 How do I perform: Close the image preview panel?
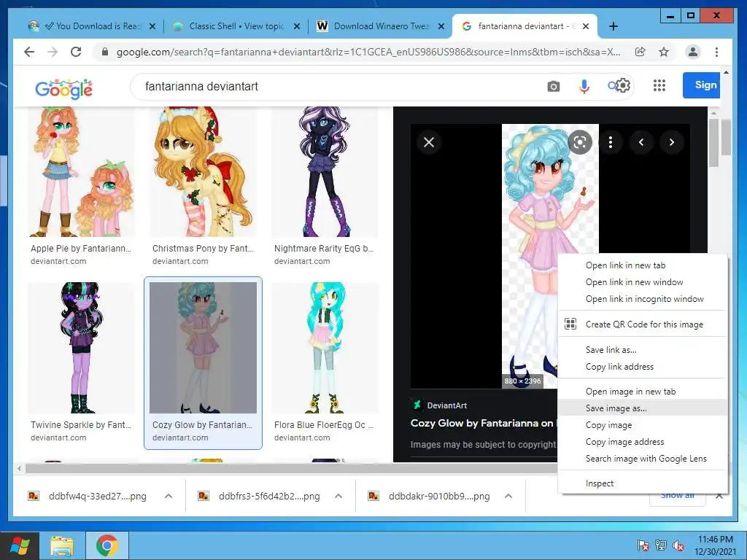(x=429, y=142)
